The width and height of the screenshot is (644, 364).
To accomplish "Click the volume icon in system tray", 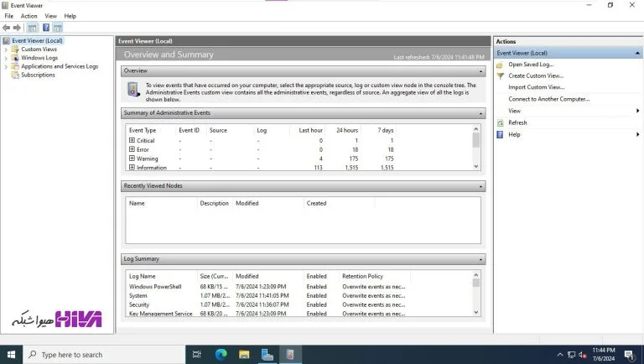I will pos(582,355).
